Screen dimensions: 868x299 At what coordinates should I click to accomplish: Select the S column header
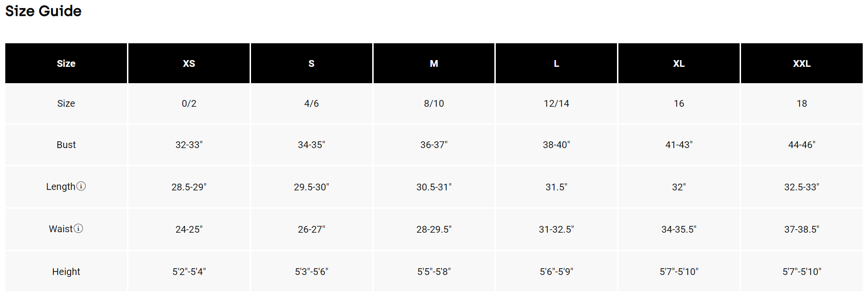(311, 63)
